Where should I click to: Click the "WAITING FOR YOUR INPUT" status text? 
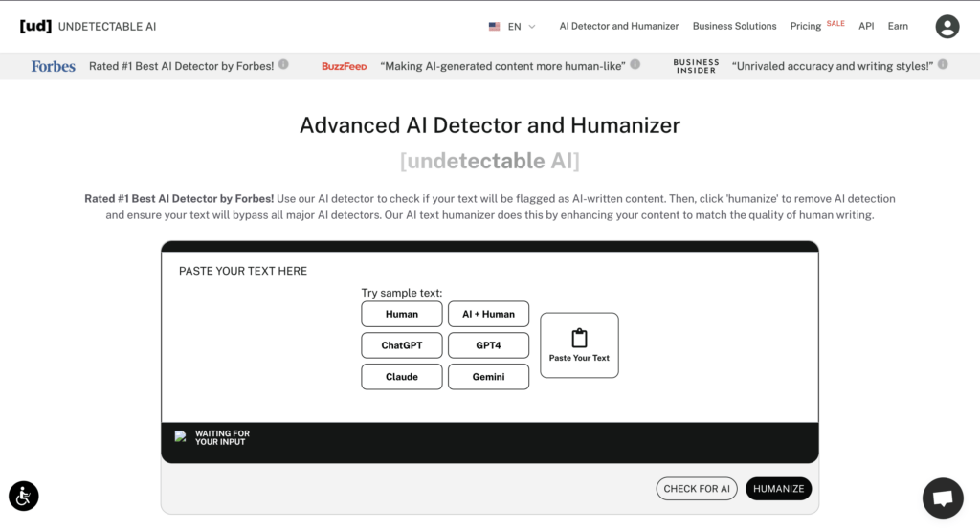(222, 437)
